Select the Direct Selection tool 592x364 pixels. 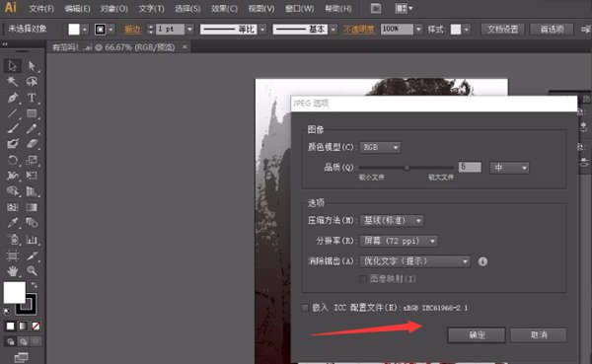(x=32, y=66)
